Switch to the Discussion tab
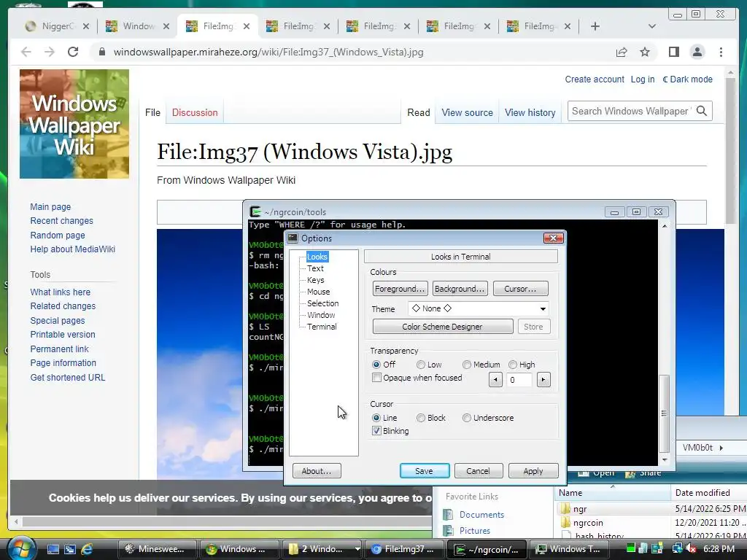The image size is (747, 560). (195, 112)
